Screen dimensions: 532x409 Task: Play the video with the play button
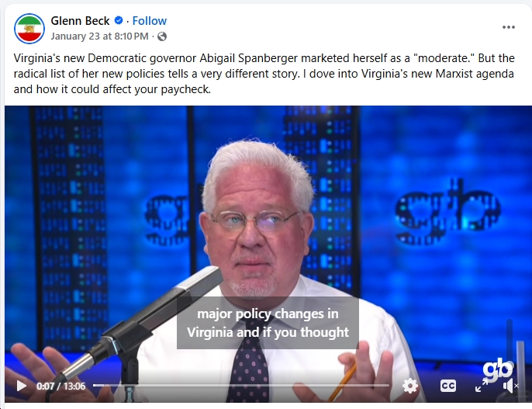22,386
